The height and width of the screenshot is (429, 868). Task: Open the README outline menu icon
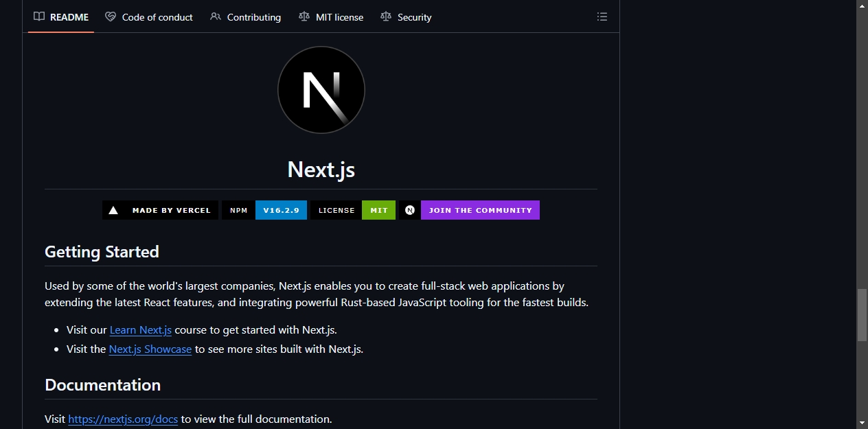(602, 17)
